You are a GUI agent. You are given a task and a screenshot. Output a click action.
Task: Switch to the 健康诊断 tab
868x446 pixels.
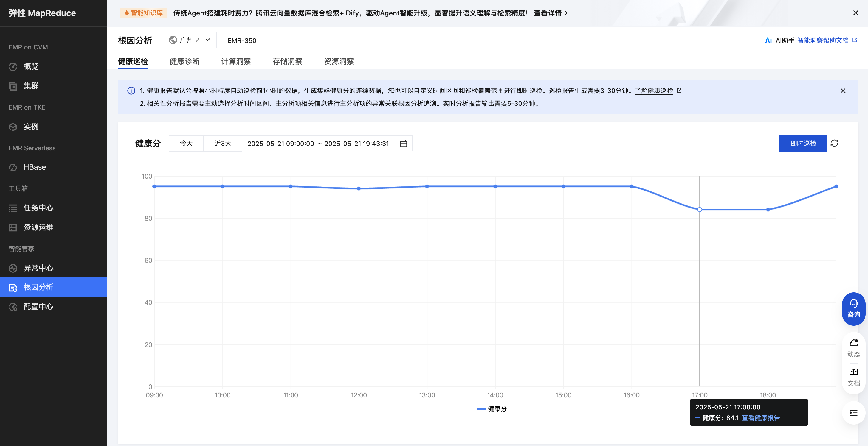184,61
